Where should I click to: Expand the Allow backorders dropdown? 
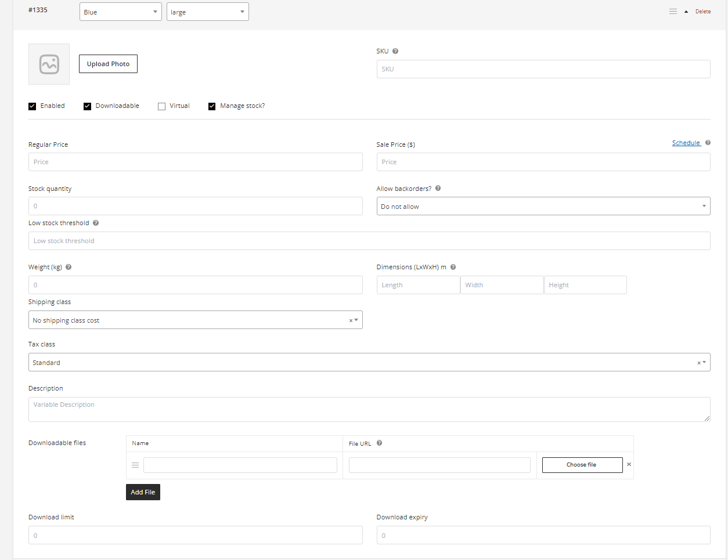[543, 207]
